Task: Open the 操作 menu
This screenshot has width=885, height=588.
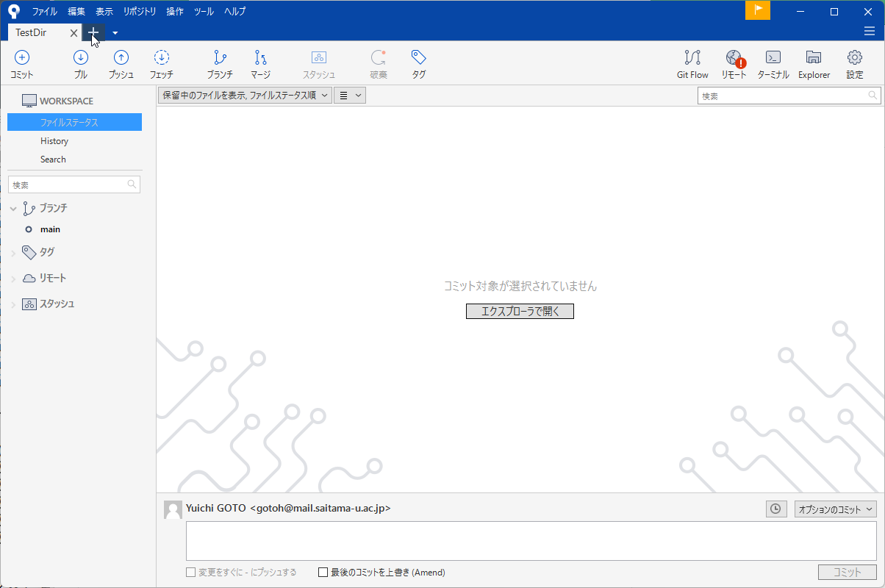Action: (x=175, y=12)
